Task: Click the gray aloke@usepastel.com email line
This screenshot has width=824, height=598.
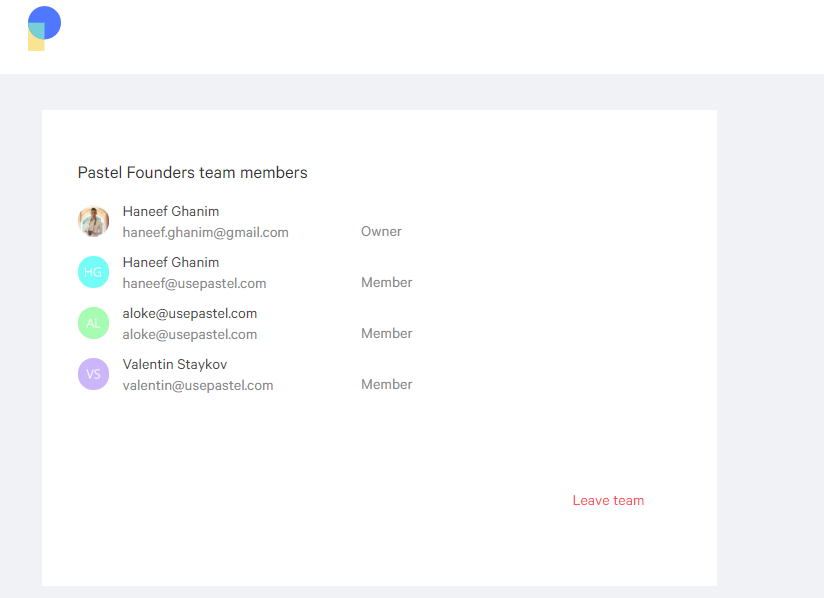Action: click(190, 334)
